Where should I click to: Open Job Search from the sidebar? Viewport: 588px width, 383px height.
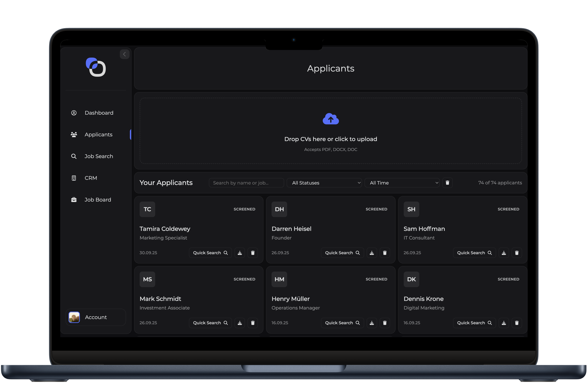point(99,156)
